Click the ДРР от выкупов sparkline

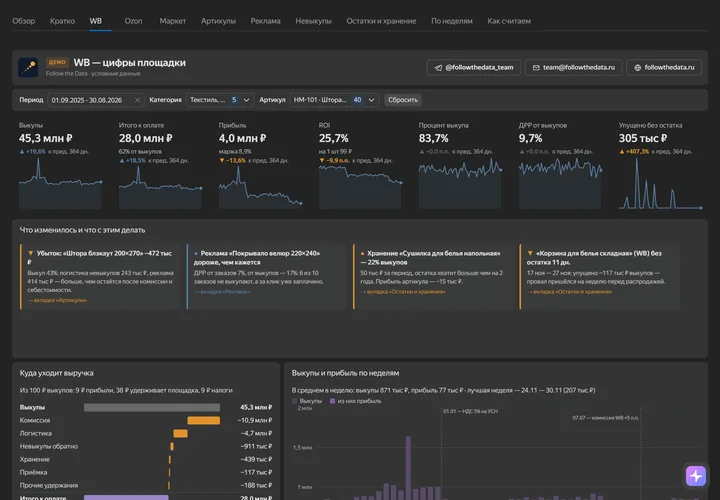(560, 184)
